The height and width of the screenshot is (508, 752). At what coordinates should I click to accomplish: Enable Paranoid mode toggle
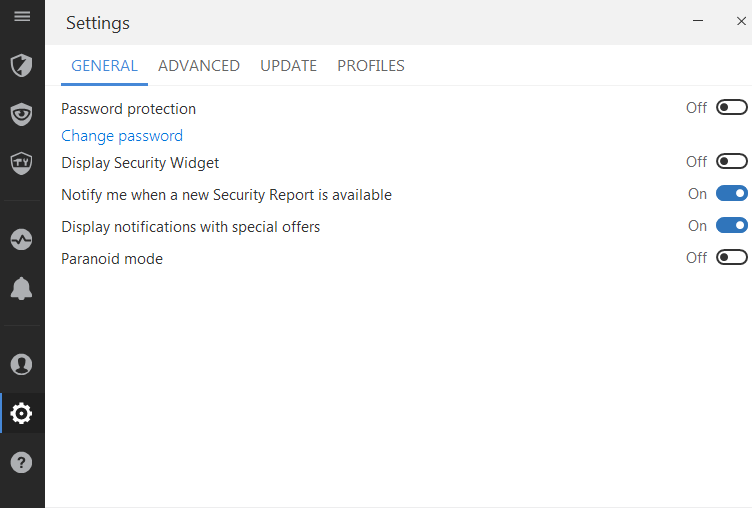coord(731,258)
